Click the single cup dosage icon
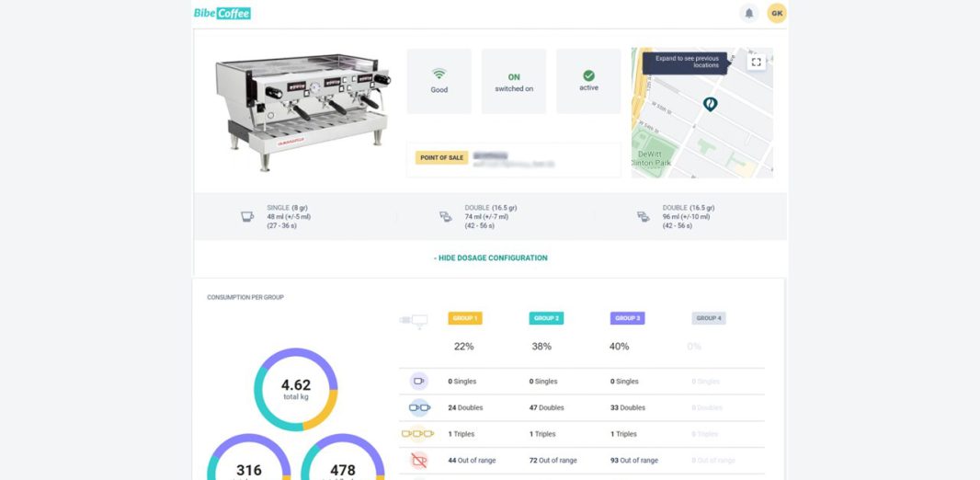 (247, 216)
